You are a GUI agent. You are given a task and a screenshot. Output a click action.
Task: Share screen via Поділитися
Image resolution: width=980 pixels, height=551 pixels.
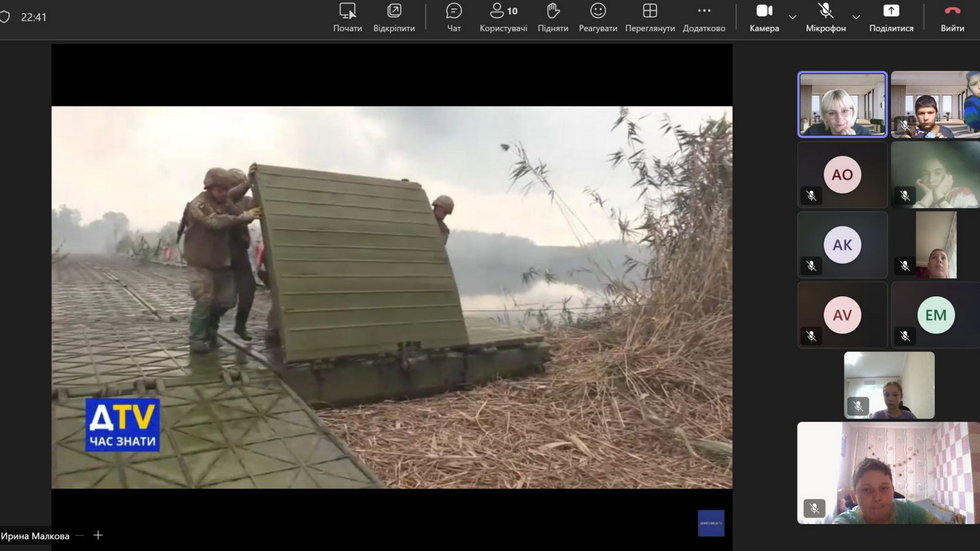(890, 18)
